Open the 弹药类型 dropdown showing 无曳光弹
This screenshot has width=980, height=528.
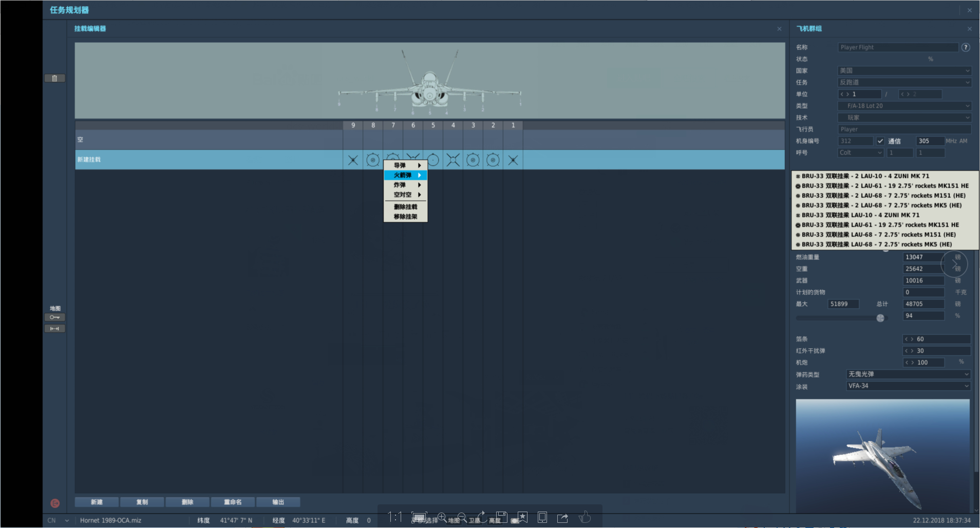click(x=909, y=374)
